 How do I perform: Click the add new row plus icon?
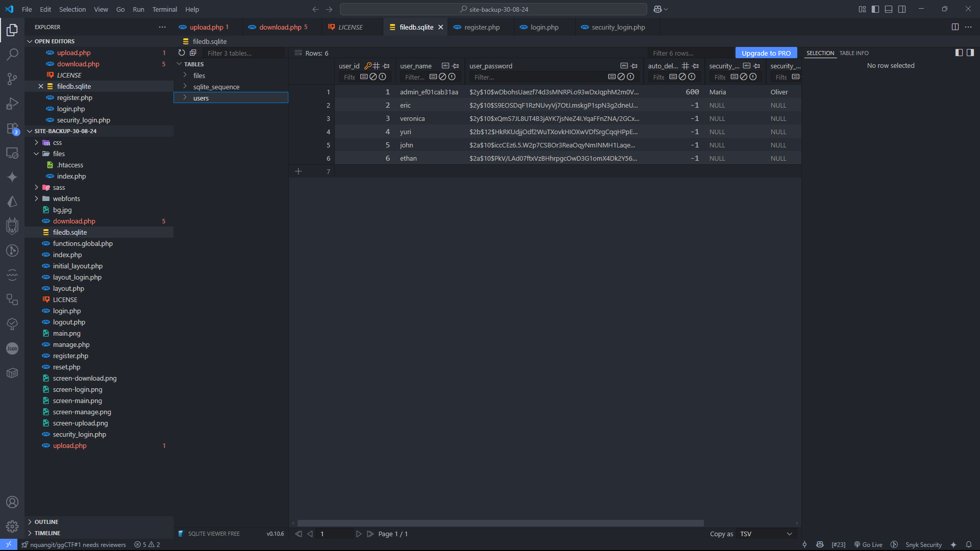[299, 171]
